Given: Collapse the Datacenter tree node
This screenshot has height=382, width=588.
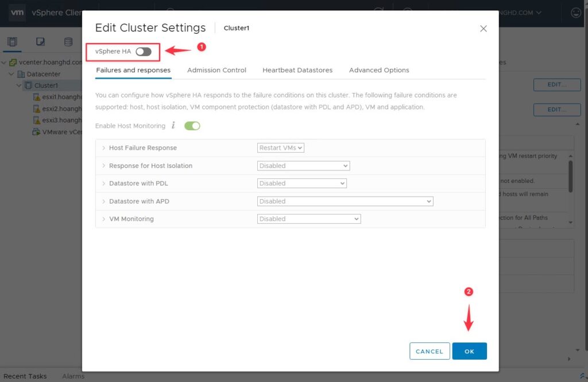Looking at the screenshot, I should click(11, 74).
